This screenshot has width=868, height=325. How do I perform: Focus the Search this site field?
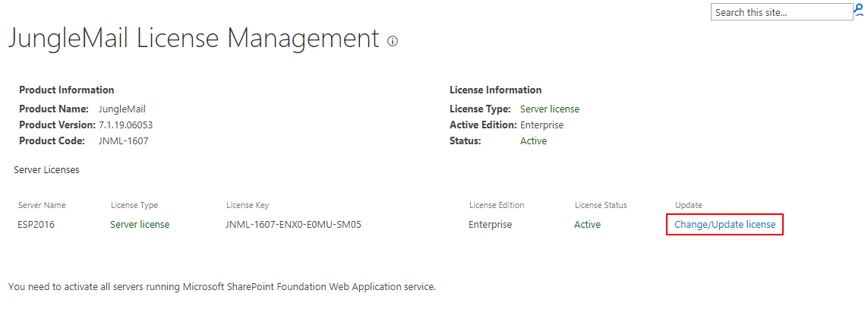(781, 12)
